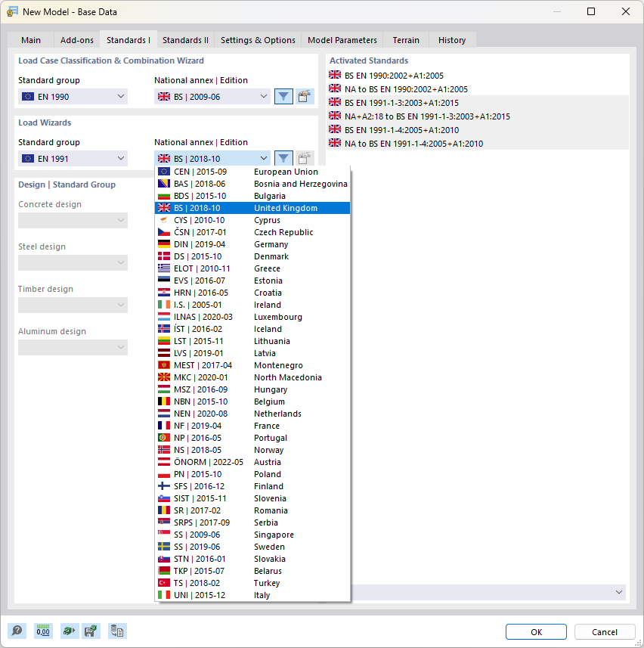Choose NF France in the national annex list
The height and width of the screenshot is (648, 644).
pyautogui.click(x=227, y=425)
